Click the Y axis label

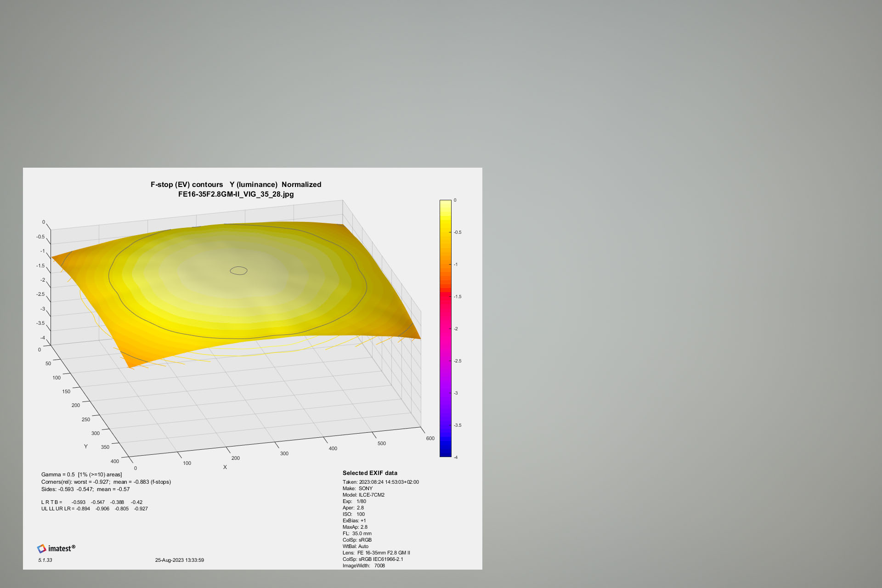[86, 447]
